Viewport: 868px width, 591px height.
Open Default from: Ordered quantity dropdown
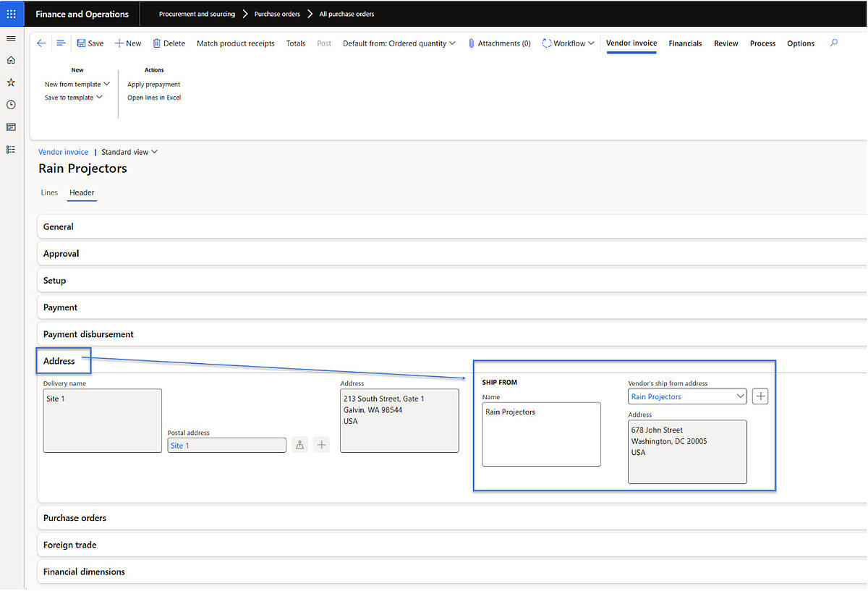(x=399, y=43)
